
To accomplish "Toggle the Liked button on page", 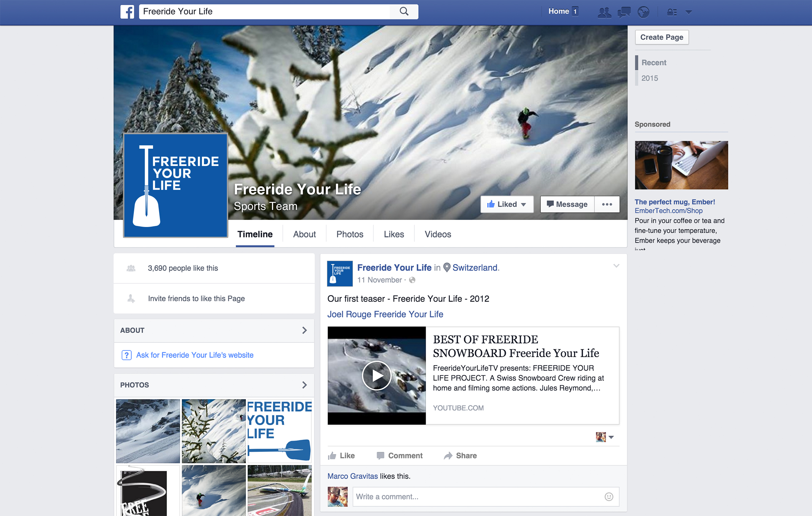I will (507, 204).
